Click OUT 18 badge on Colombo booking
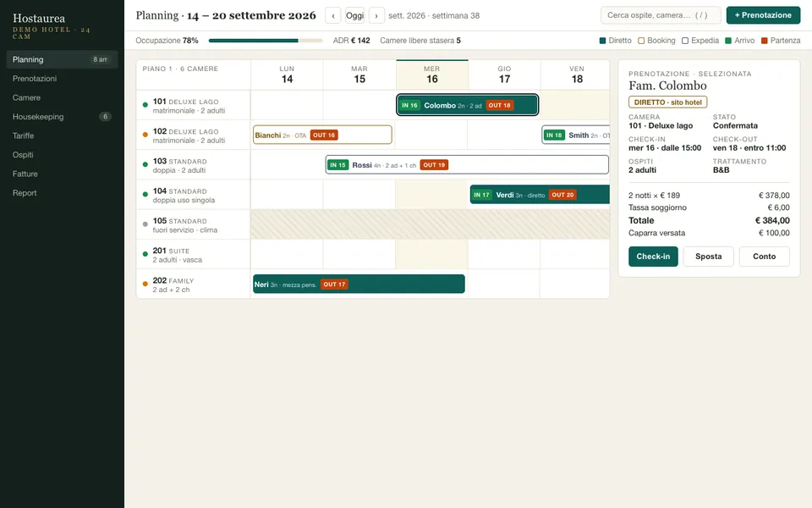 pyautogui.click(x=499, y=105)
